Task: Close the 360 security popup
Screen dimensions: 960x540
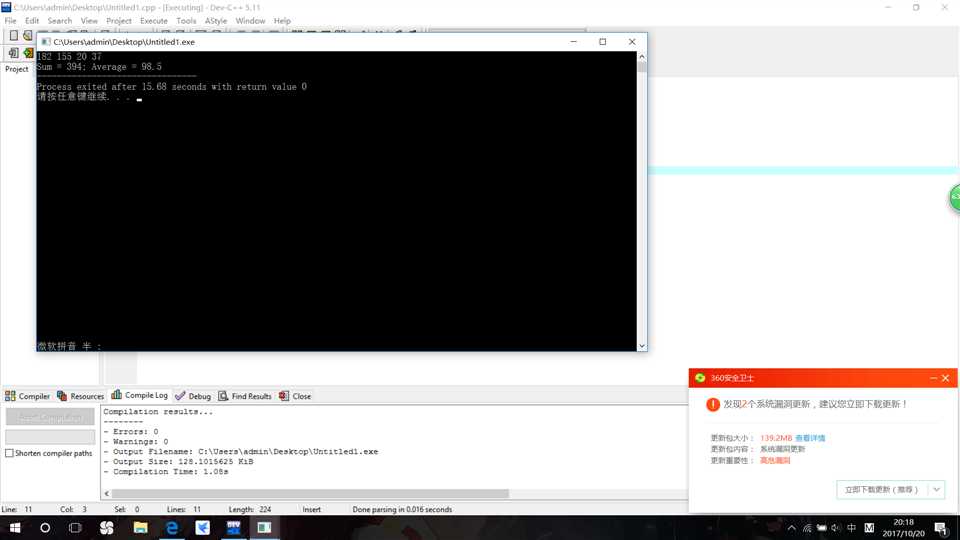Action: click(945, 378)
